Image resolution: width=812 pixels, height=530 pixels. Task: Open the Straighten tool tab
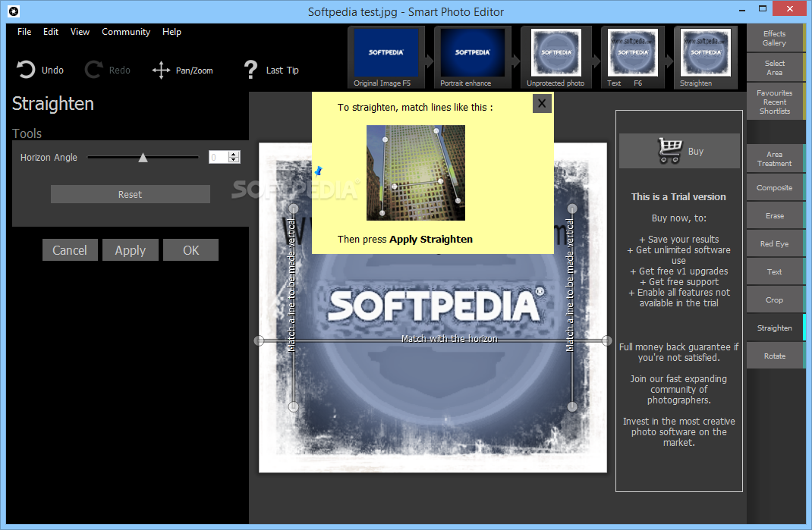pyautogui.click(x=776, y=328)
